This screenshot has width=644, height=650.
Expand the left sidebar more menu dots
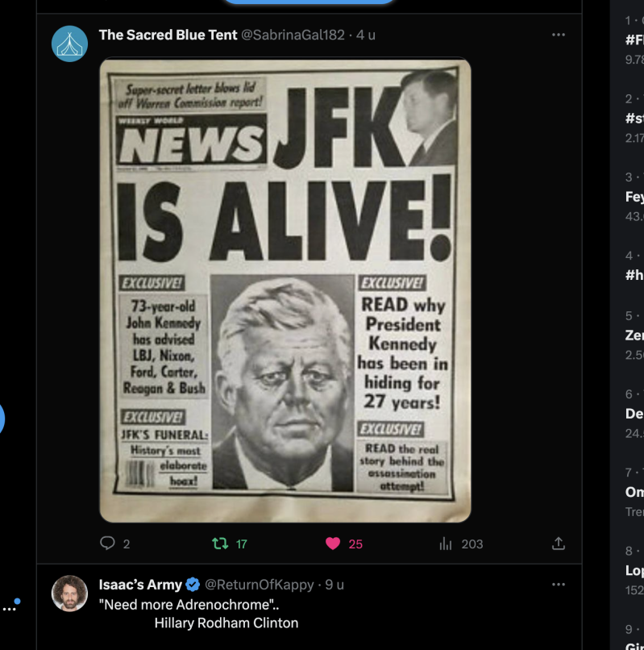(x=10, y=606)
